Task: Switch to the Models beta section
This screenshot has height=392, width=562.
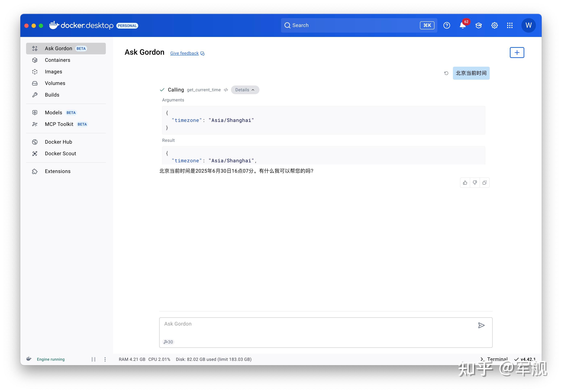Action: (53, 112)
